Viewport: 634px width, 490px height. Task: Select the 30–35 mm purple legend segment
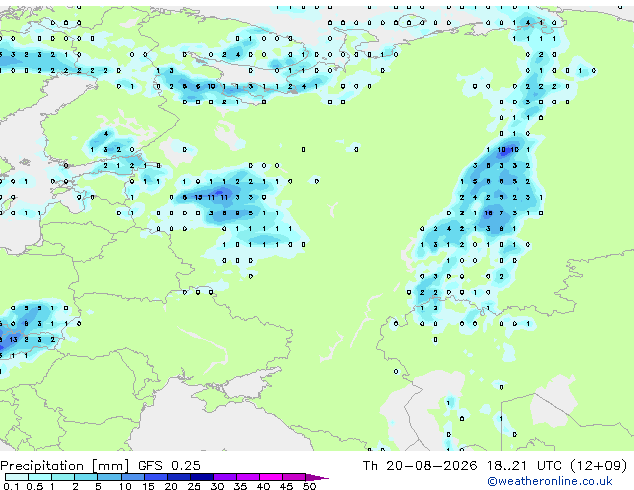225,477
